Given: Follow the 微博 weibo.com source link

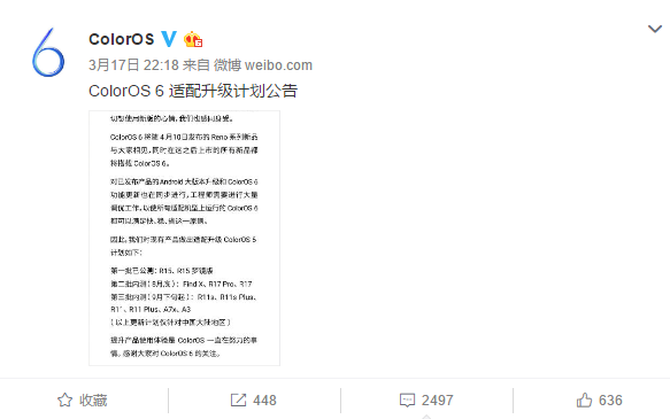Looking at the screenshot, I should click(x=263, y=65).
